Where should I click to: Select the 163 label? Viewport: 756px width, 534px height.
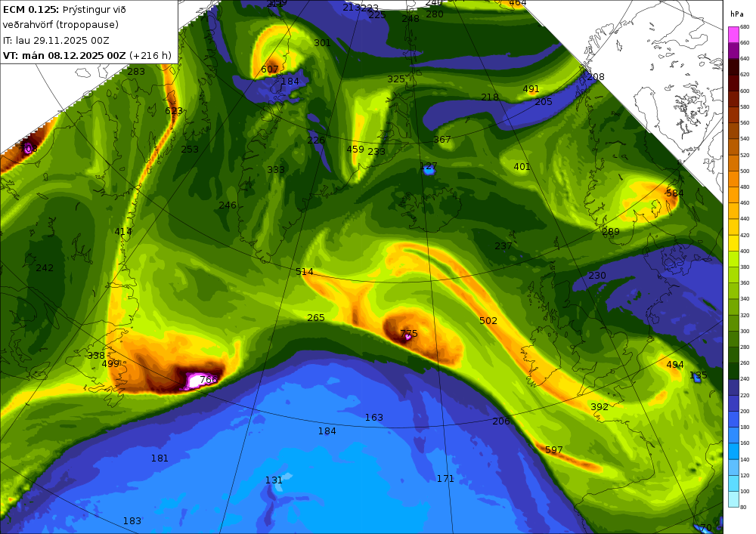373,418
